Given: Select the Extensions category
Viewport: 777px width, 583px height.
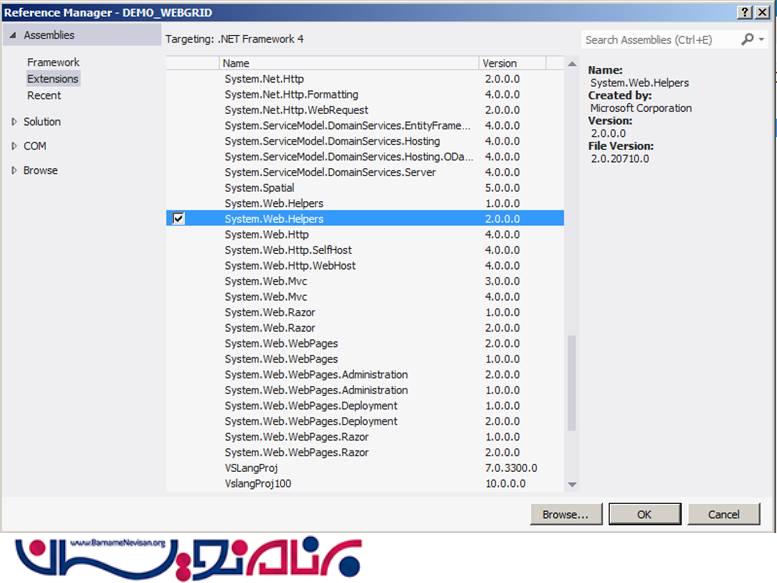Looking at the screenshot, I should [52, 79].
